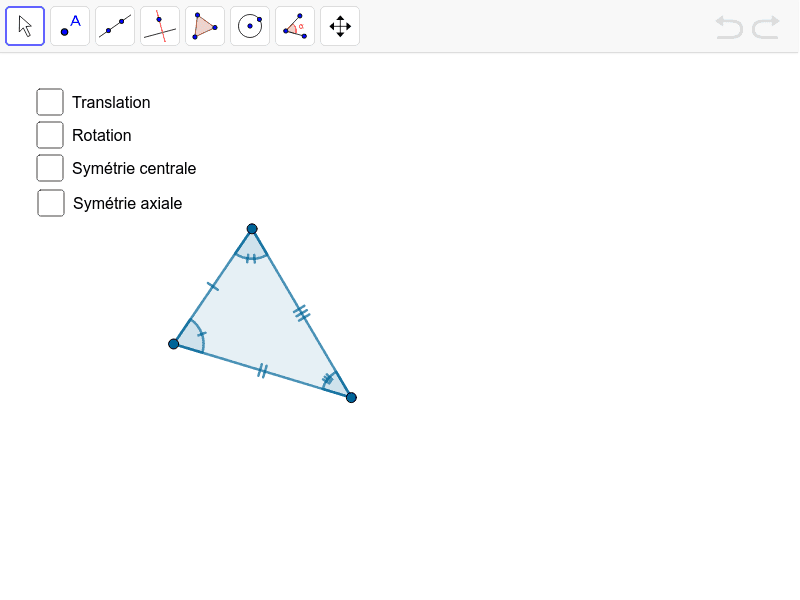Click the triangle side with two tick marks
Viewport: 800px width, 600px height.
(262, 371)
